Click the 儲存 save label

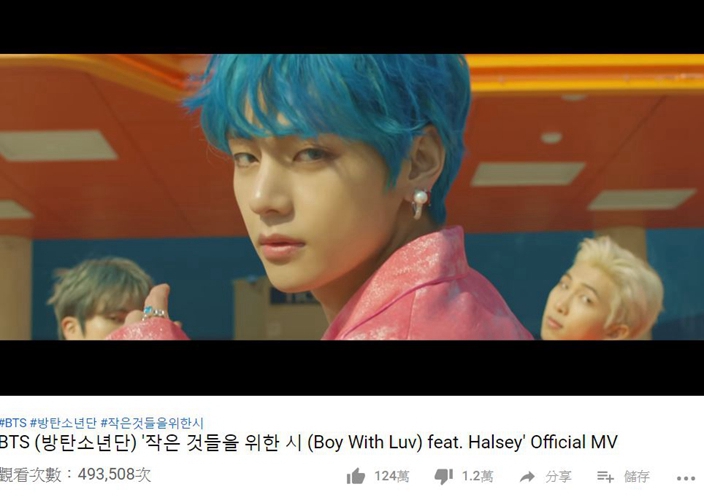pyautogui.click(x=637, y=476)
